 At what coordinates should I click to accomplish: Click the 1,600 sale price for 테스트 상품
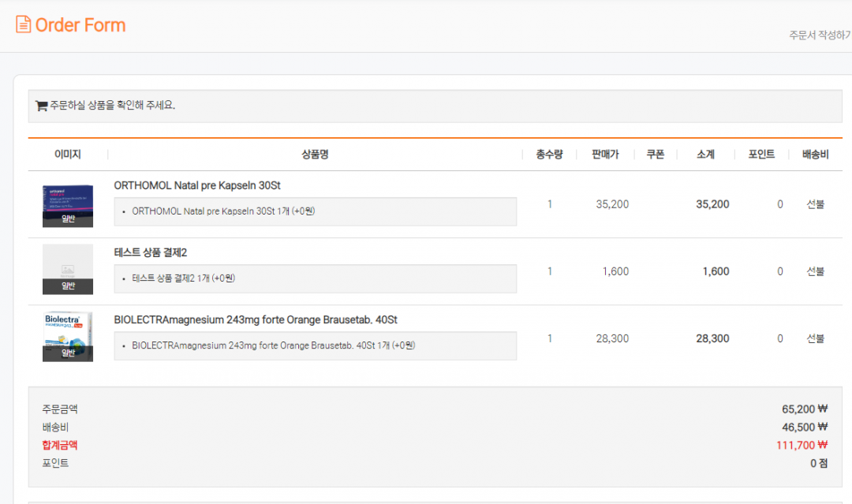point(615,271)
